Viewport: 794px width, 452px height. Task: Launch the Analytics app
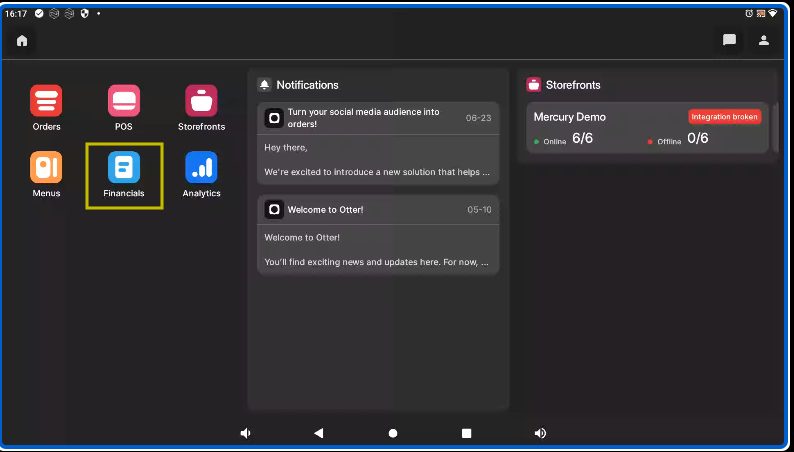tap(201, 168)
